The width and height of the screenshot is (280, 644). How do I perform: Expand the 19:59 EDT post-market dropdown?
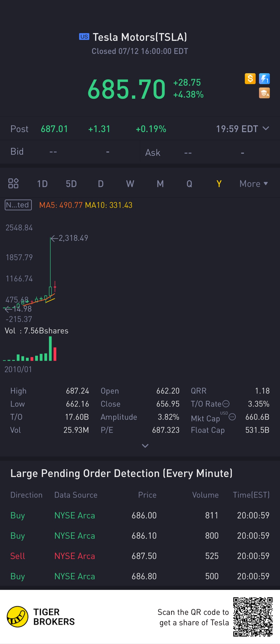[x=242, y=129]
